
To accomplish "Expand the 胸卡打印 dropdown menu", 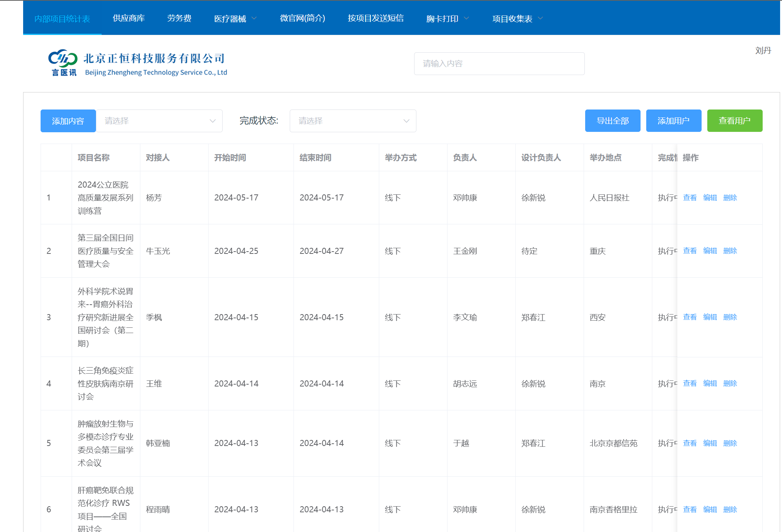I will point(448,19).
